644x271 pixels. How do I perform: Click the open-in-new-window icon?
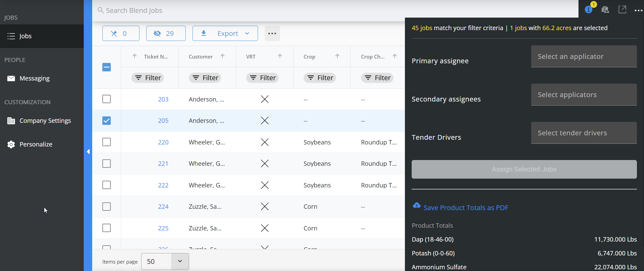(x=622, y=9)
